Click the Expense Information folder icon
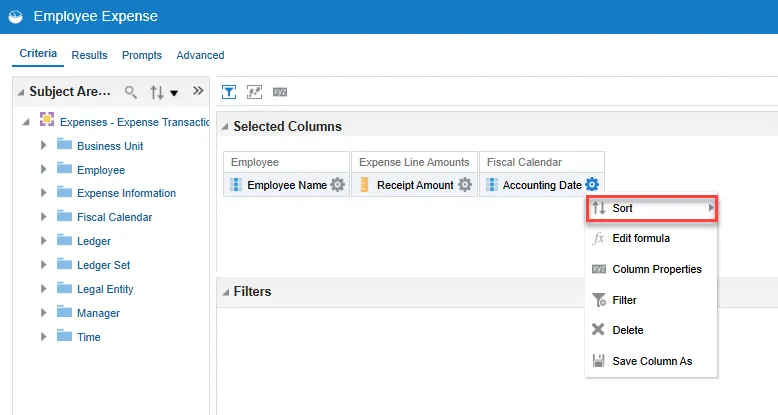This screenshot has width=778, height=415. pyautogui.click(x=64, y=192)
